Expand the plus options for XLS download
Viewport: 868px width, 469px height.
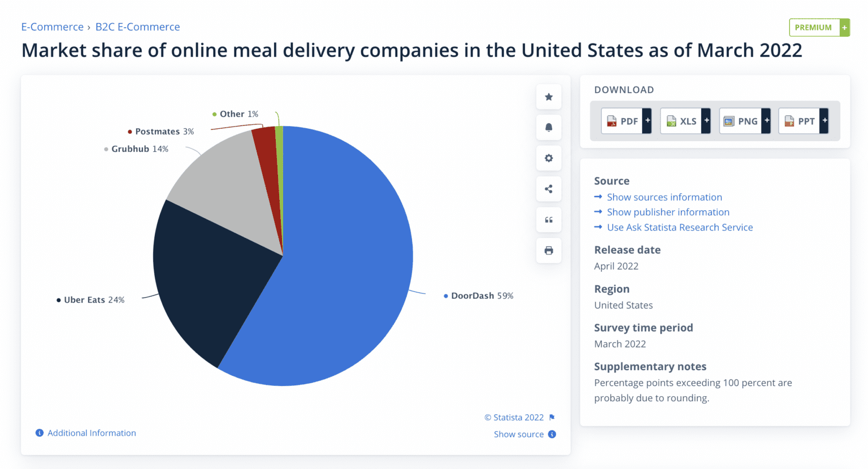706,121
